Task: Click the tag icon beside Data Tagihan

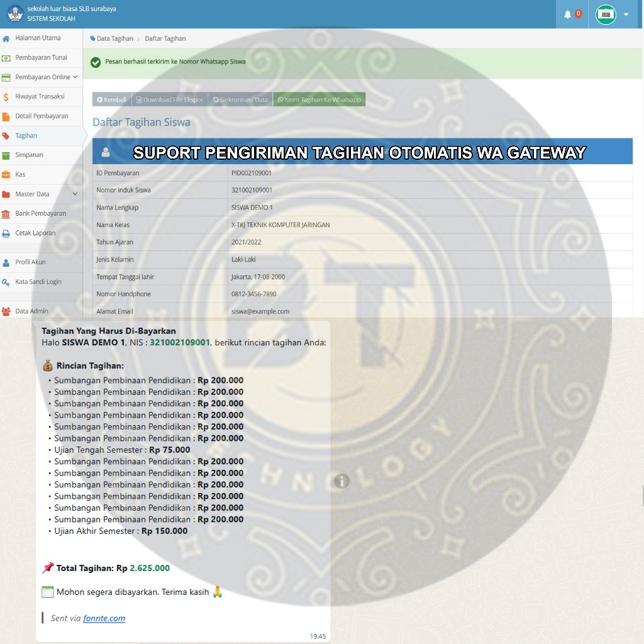Action: pyautogui.click(x=92, y=38)
